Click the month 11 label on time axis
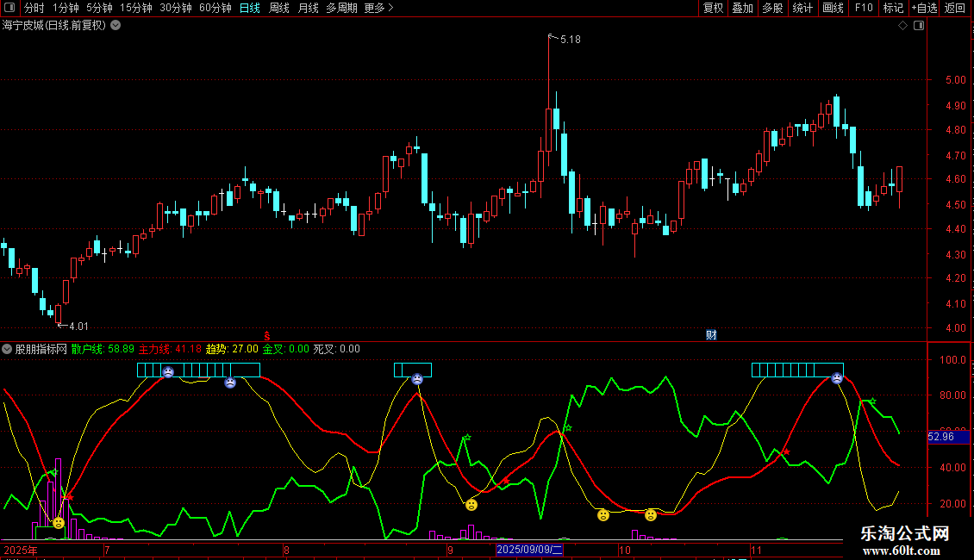 756,550
